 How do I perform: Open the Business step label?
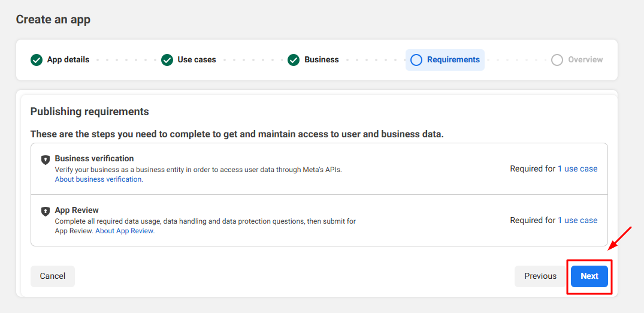[322, 60]
